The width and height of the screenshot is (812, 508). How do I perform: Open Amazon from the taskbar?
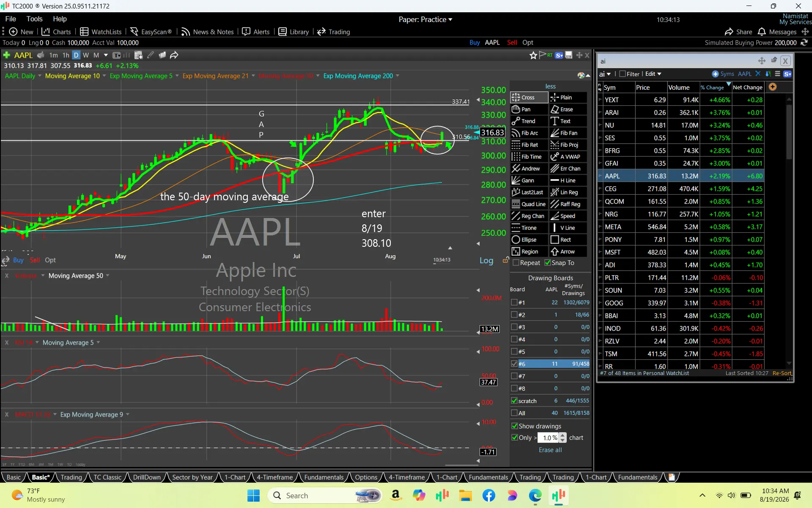396,495
